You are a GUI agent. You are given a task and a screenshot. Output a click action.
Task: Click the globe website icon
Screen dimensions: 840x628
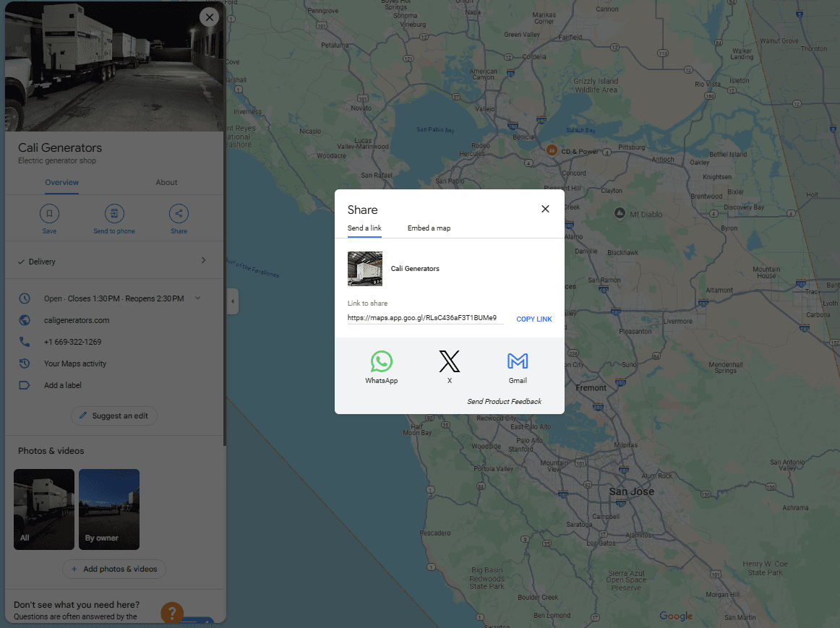point(25,320)
